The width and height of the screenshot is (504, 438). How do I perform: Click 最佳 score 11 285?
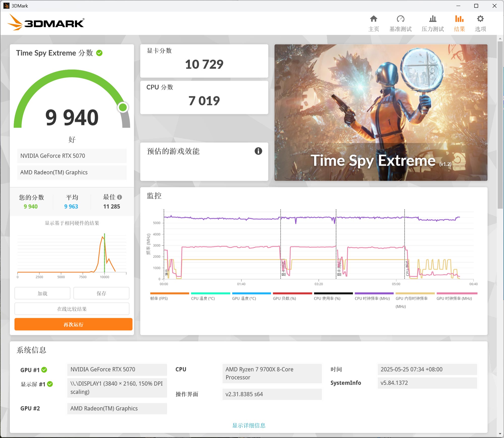(x=112, y=207)
